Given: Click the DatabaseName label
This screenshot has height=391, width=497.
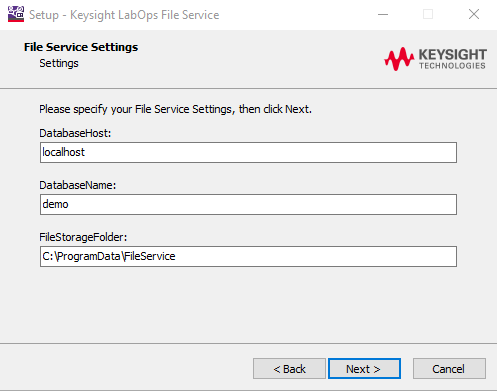Looking at the screenshot, I should [78, 185].
